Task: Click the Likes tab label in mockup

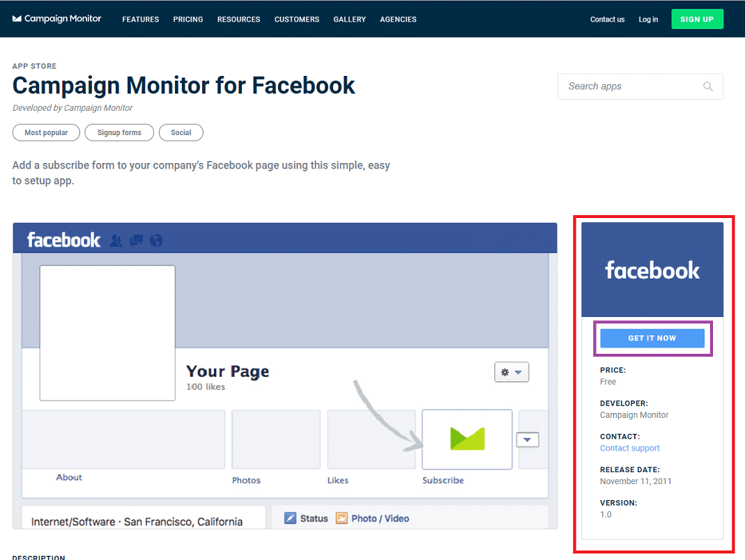Action: (x=338, y=480)
